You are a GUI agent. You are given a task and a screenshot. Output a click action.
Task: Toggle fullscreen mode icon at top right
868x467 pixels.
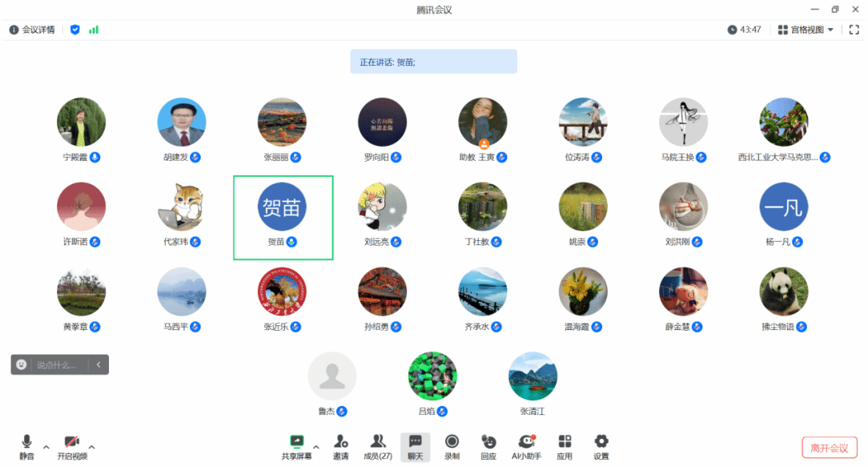click(x=854, y=30)
